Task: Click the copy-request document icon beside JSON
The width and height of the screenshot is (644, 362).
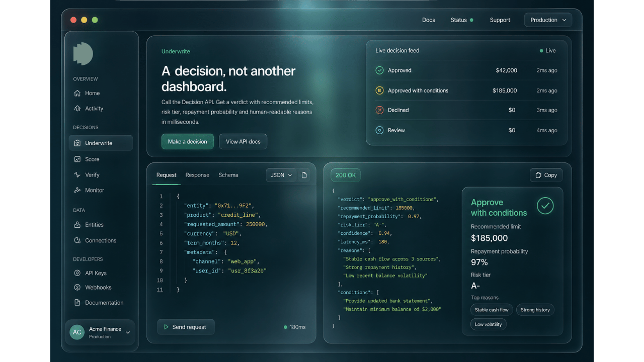Action: click(x=304, y=175)
